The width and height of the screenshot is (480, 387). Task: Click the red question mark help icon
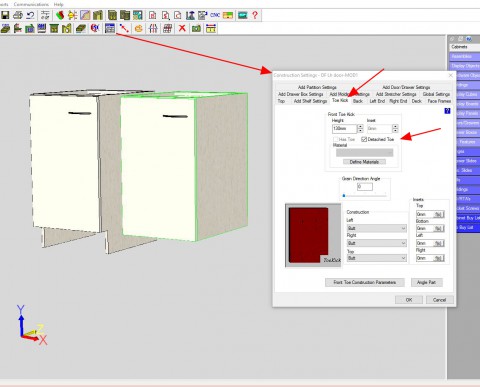point(255,15)
